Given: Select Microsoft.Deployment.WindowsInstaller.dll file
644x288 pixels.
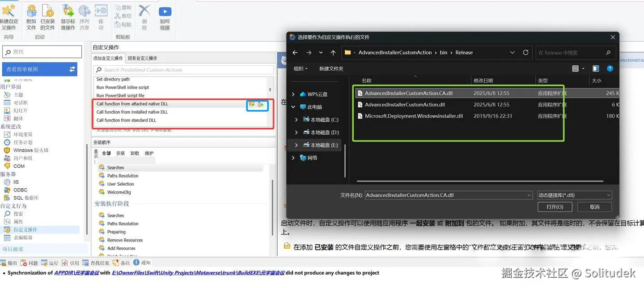Looking at the screenshot, I should [414, 116].
